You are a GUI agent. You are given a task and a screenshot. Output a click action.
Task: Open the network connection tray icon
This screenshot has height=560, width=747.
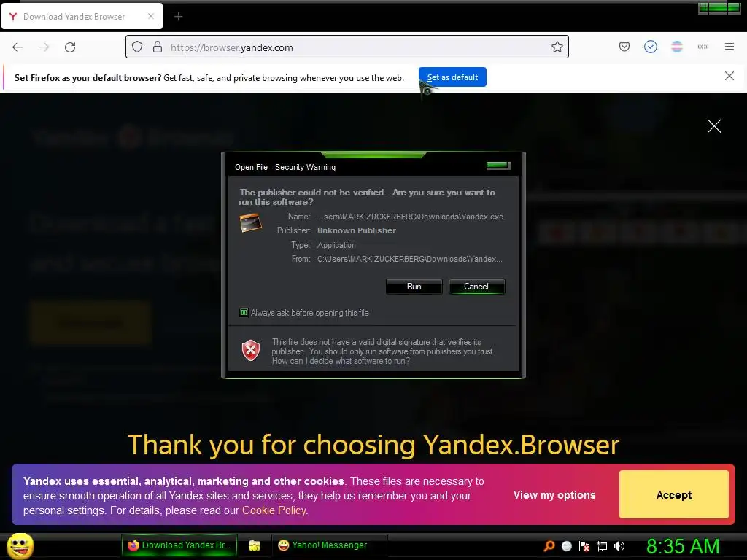pyautogui.click(x=602, y=546)
